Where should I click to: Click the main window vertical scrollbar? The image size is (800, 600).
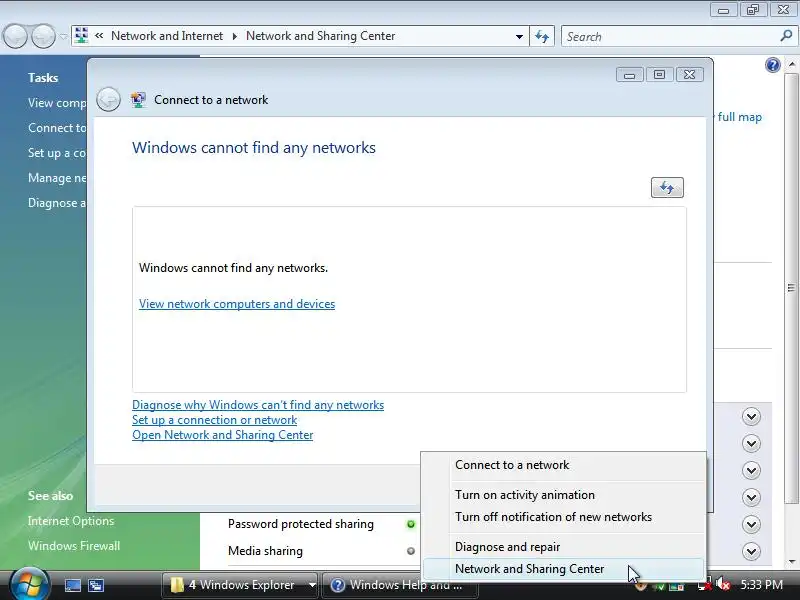point(791,288)
